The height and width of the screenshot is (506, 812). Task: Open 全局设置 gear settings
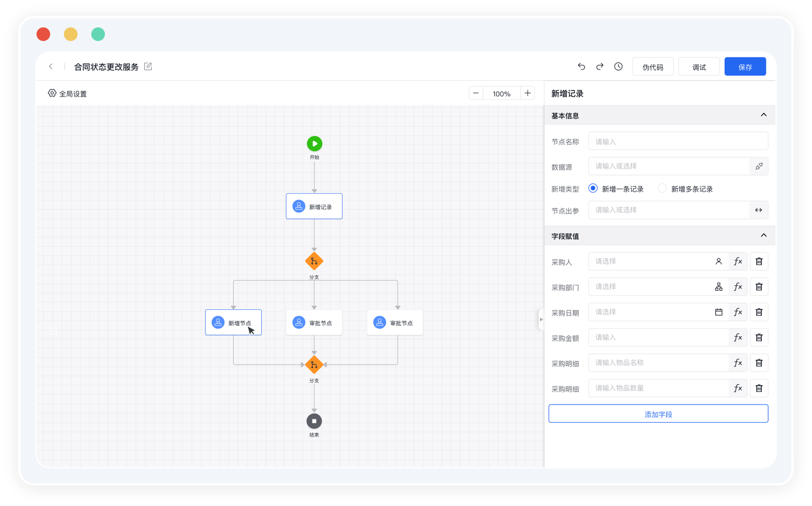click(x=67, y=93)
